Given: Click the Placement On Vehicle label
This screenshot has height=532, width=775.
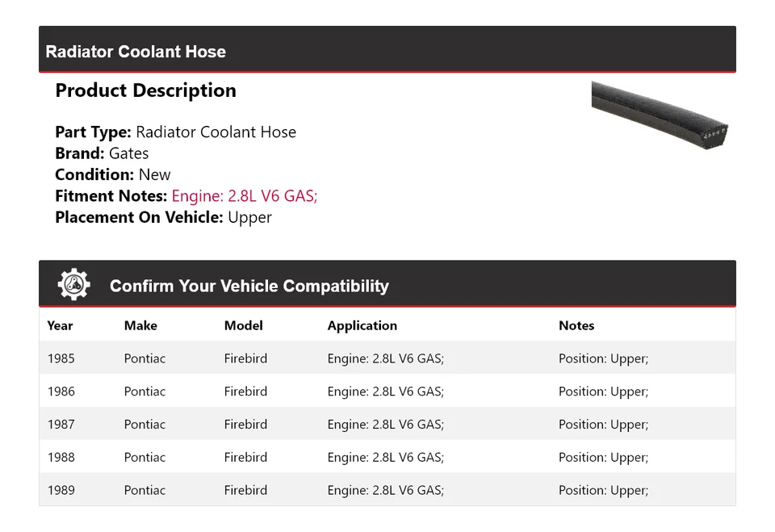Looking at the screenshot, I should point(139,217).
